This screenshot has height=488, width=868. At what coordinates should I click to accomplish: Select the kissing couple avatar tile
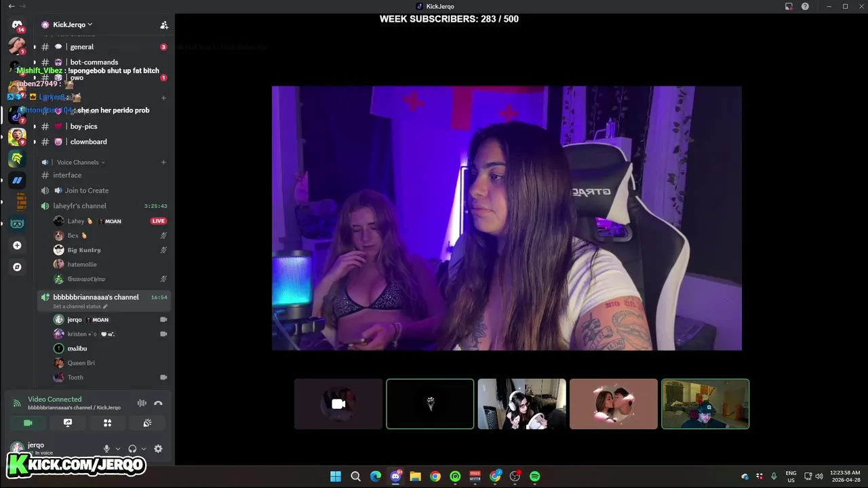point(614,404)
